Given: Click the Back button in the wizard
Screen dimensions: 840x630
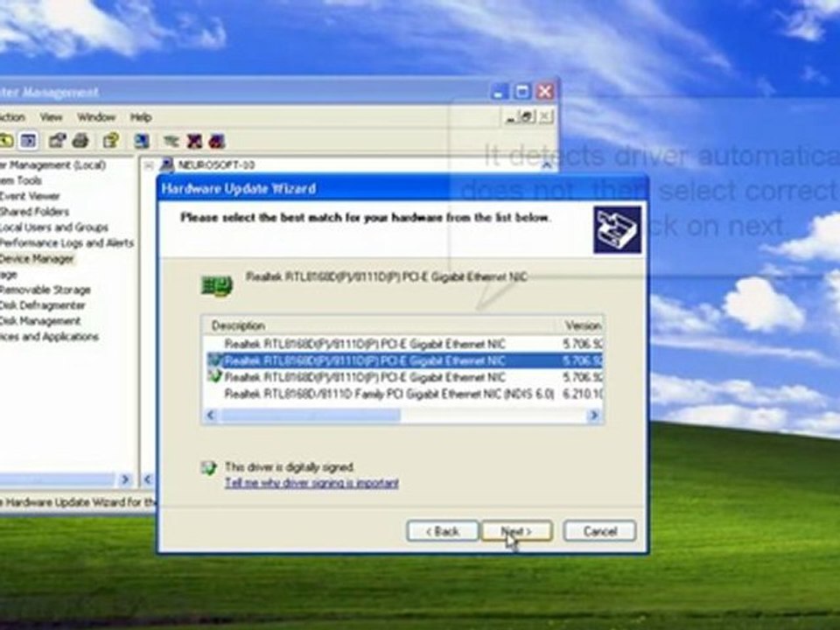Looking at the screenshot, I should coord(443,531).
